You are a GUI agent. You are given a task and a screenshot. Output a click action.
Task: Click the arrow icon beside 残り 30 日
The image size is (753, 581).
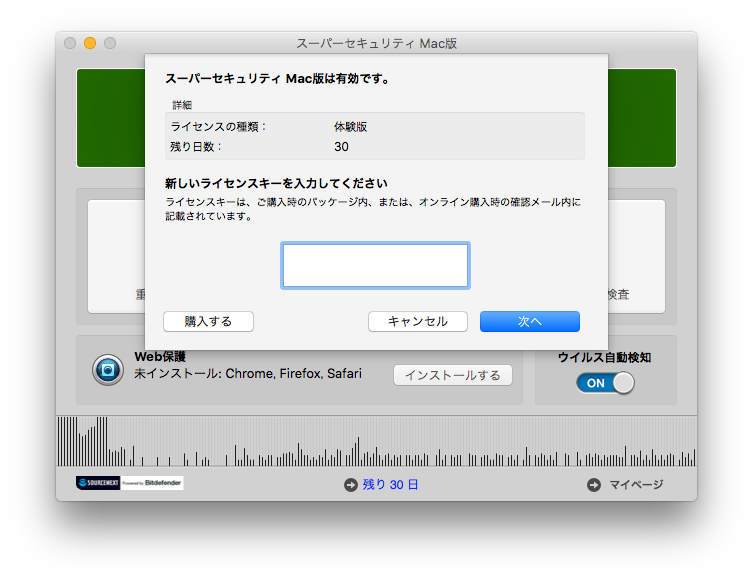pyautogui.click(x=351, y=485)
